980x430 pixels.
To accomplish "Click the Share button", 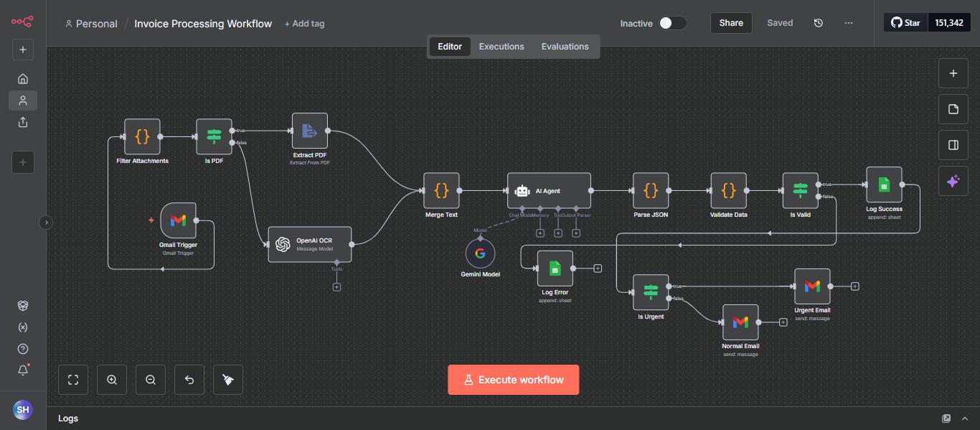I will coord(731,23).
